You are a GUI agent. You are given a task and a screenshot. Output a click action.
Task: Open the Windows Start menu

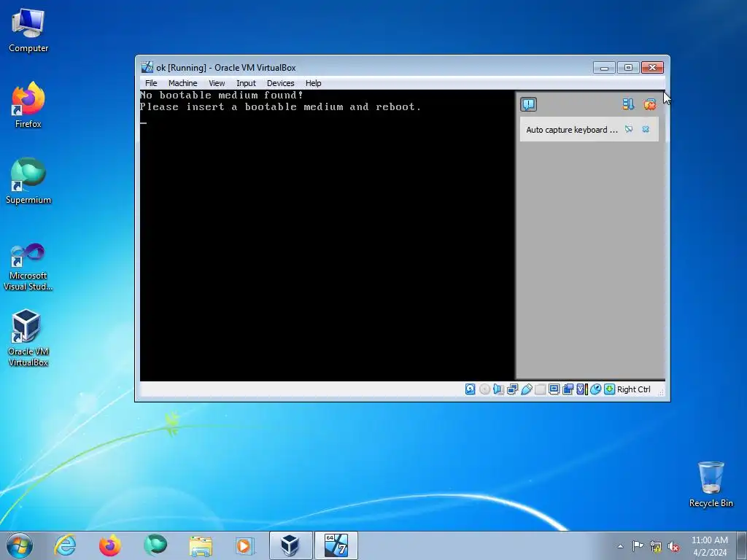click(x=20, y=545)
